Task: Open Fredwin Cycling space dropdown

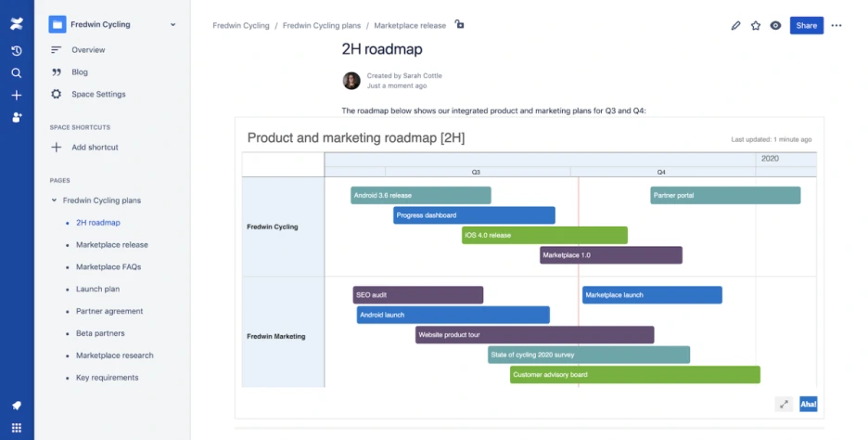Action: pos(172,24)
